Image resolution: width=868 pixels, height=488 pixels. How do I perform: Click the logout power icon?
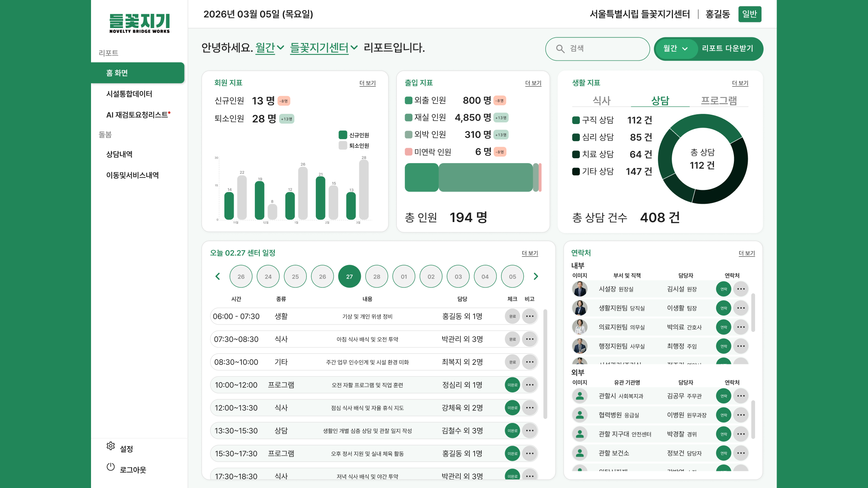pyautogui.click(x=111, y=467)
